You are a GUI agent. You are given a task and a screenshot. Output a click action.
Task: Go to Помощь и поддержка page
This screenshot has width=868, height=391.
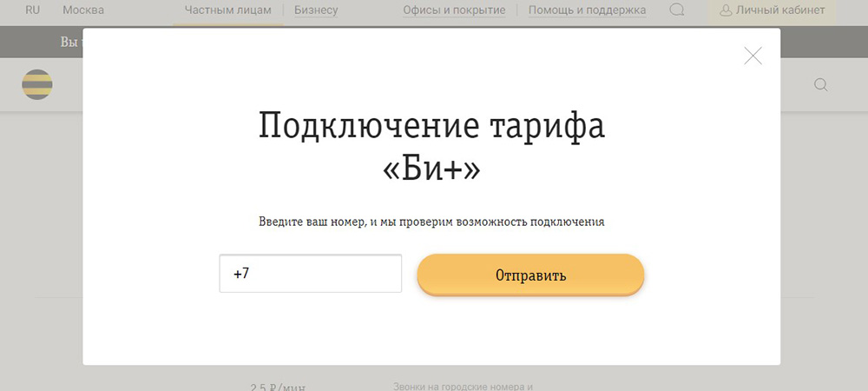[x=588, y=10]
